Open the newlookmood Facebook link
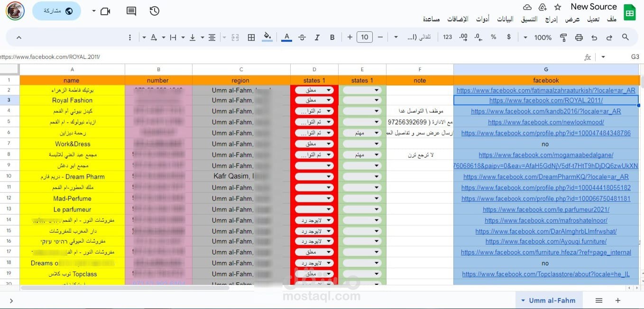644x309 pixels. (x=546, y=122)
